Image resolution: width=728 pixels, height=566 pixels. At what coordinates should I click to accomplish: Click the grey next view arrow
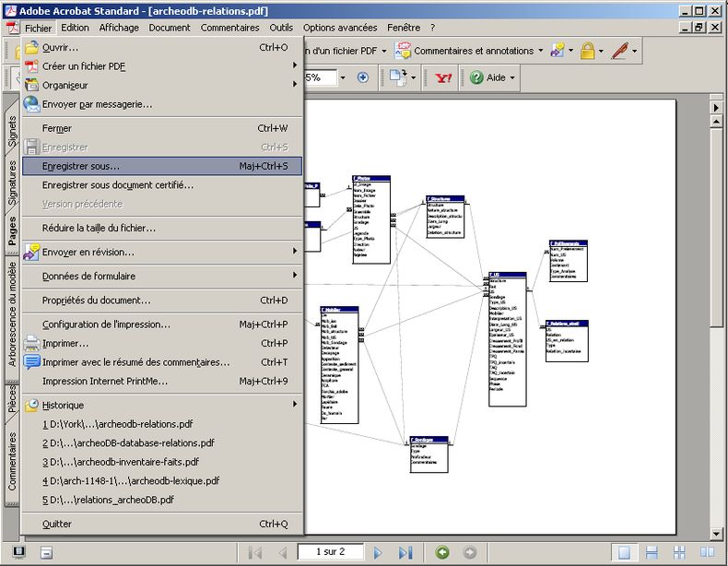(x=469, y=552)
